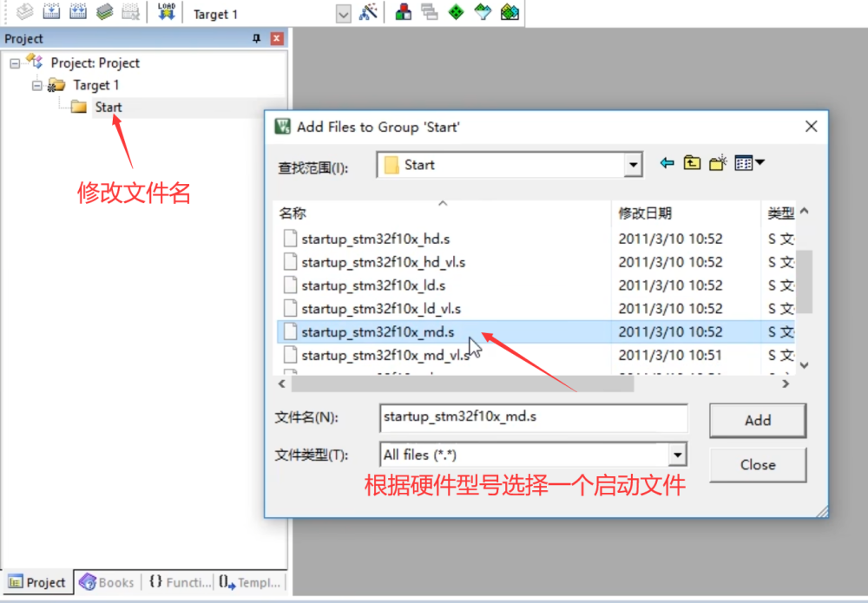Screen dimensions: 868x603
Task: Switch to the Books tab
Action: coord(107,582)
